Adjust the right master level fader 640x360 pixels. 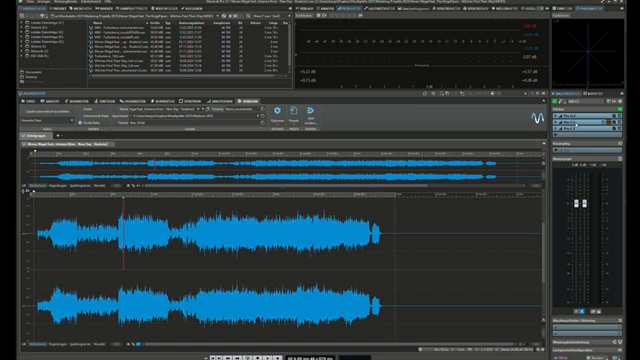pos(584,203)
